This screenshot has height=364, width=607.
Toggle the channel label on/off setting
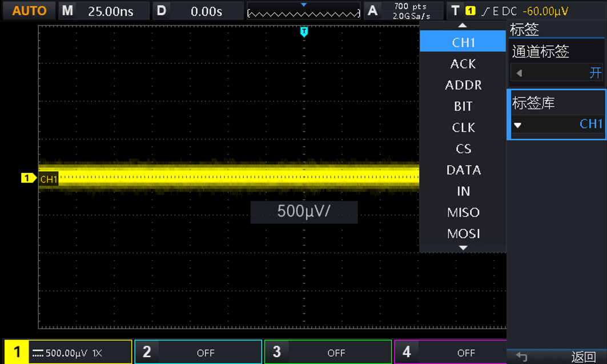pos(557,73)
